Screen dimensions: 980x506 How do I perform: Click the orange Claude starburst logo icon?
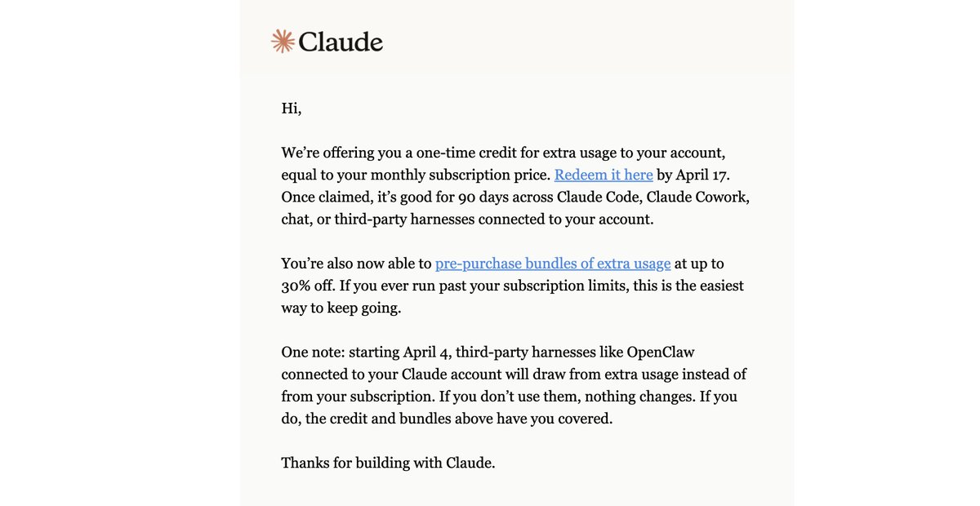pyautogui.click(x=283, y=42)
